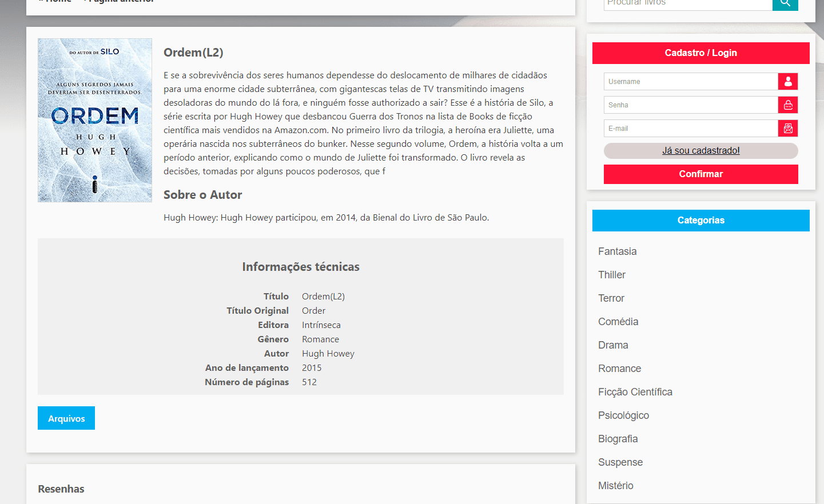
Task: Click the search magnifier icon
Action: (785, 3)
